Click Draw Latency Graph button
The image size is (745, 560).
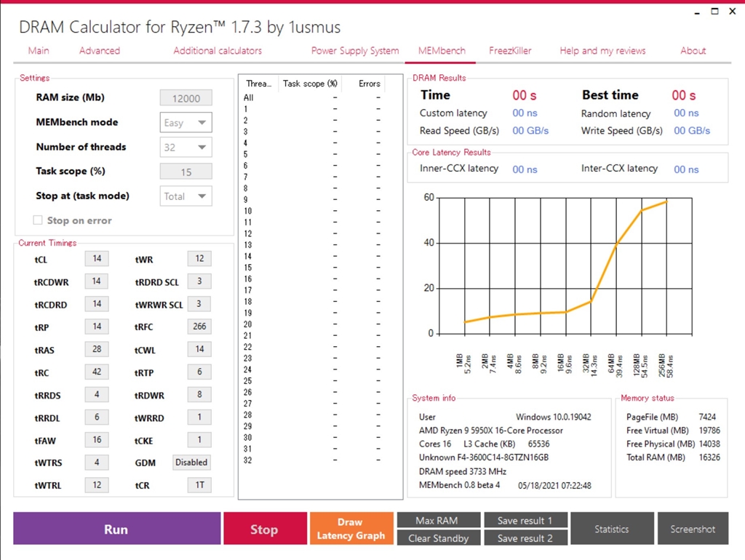coord(351,529)
